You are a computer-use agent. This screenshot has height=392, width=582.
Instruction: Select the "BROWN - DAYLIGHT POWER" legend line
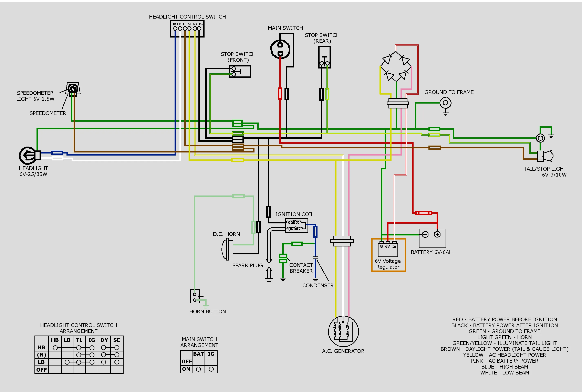(x=505, y=349)
